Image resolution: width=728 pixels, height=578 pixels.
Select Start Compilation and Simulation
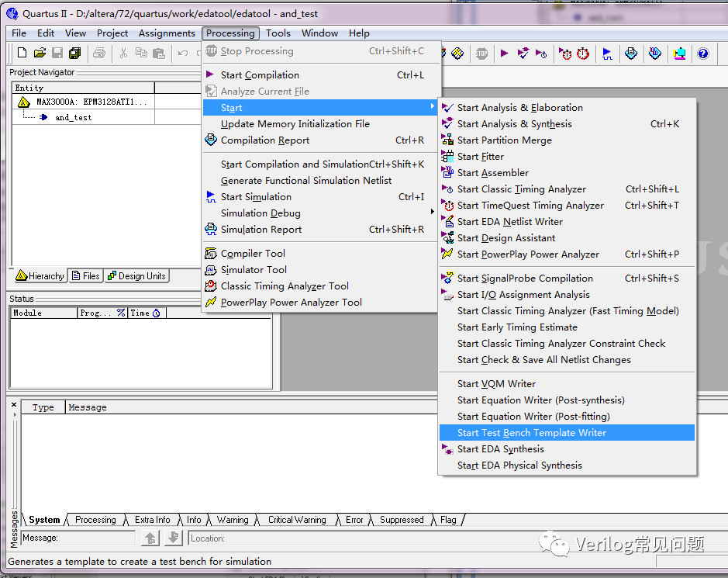[x=321, y=164]
